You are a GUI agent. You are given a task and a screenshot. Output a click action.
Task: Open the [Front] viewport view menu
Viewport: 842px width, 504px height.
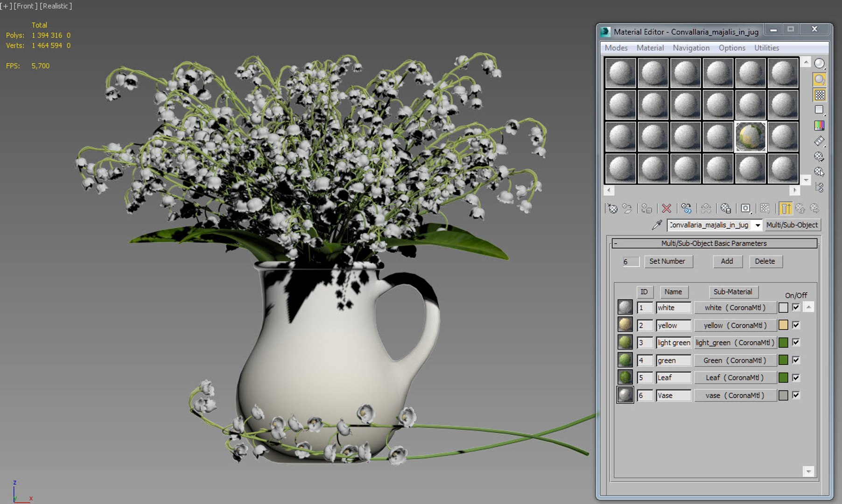[x=26, y=6]
